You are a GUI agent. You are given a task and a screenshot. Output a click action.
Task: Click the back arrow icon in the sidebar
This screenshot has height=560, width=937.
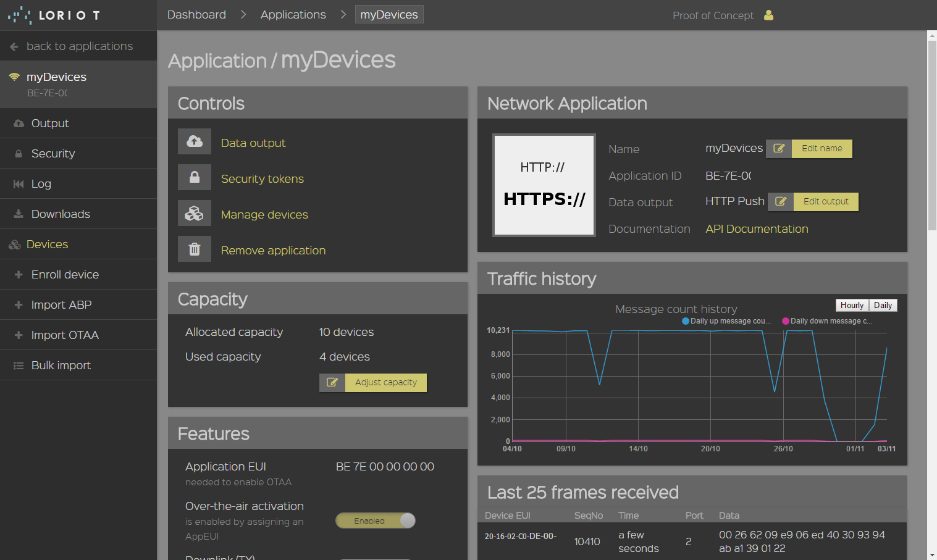[x=14, y=46]
